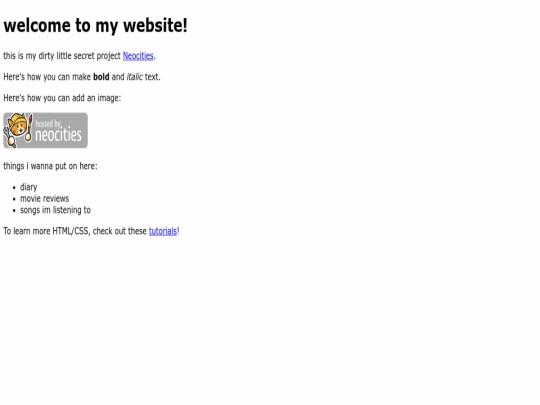Click the 'things i wanna put on here:' text
Image resolution: width=540 pixels, height=405 pixels.
[50, 166]
